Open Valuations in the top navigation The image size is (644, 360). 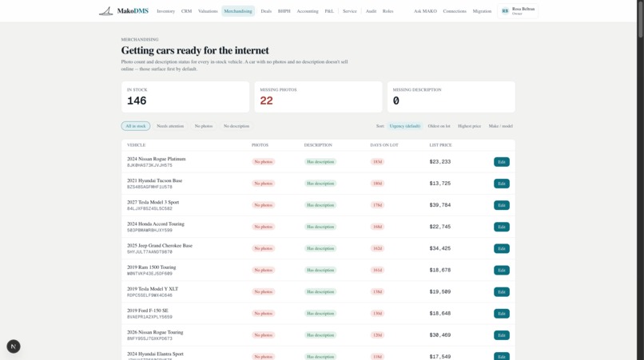208,11
